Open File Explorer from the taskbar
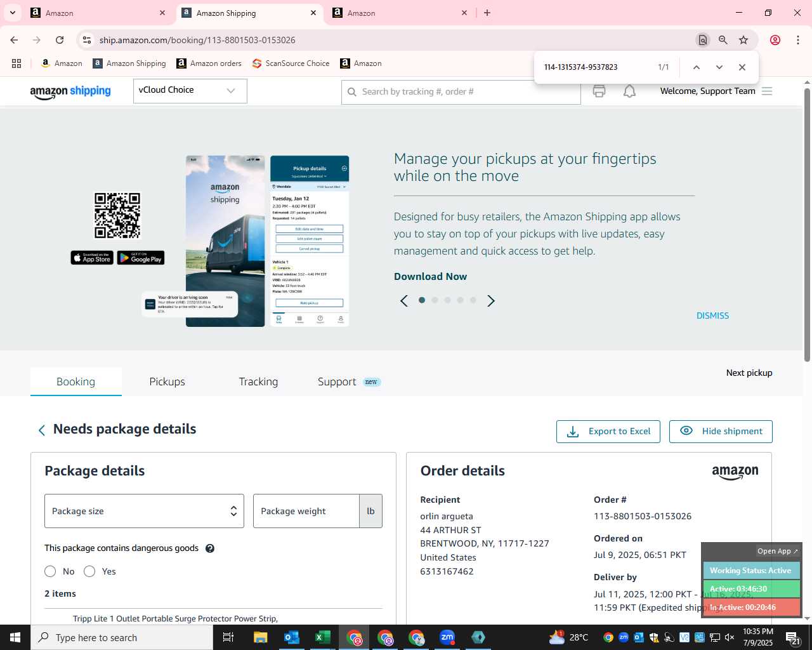Image resolution: width=812 pixels, height=650 pixels. tap(261, 637)
